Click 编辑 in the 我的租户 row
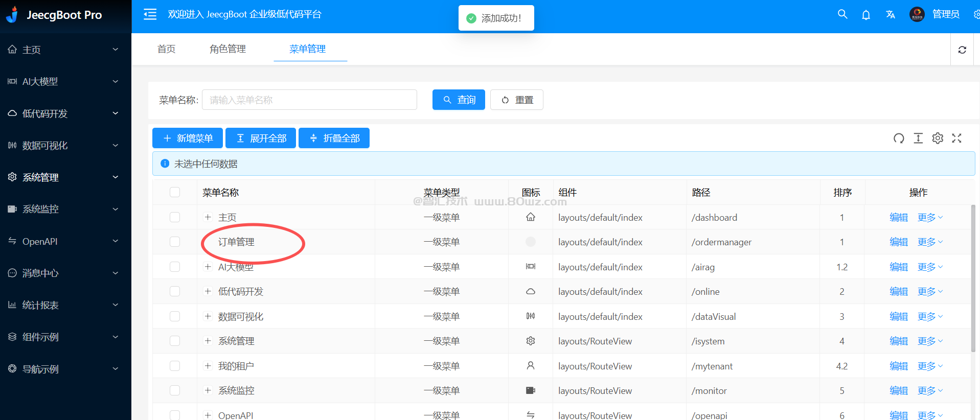980x420 pixels. point(898,366)
